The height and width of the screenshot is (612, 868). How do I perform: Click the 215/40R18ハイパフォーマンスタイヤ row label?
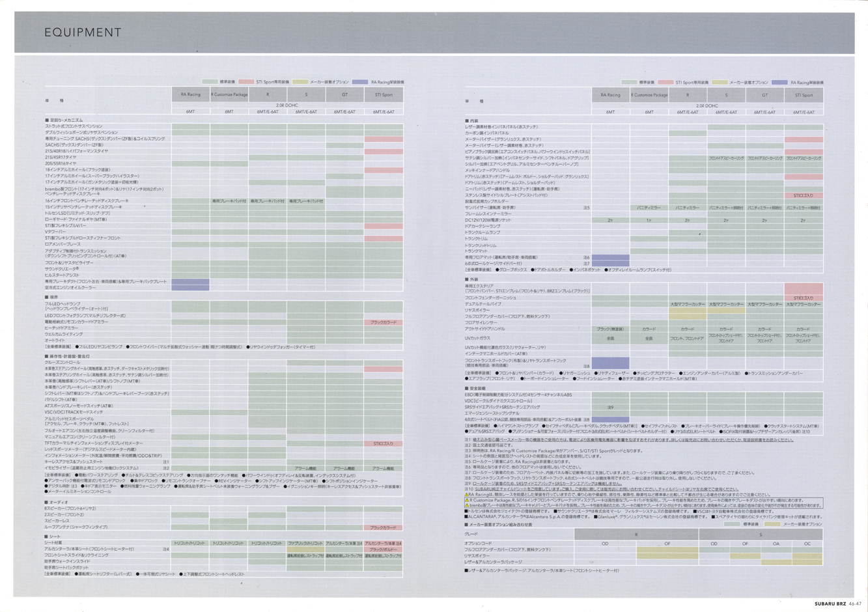pos(76,151)
